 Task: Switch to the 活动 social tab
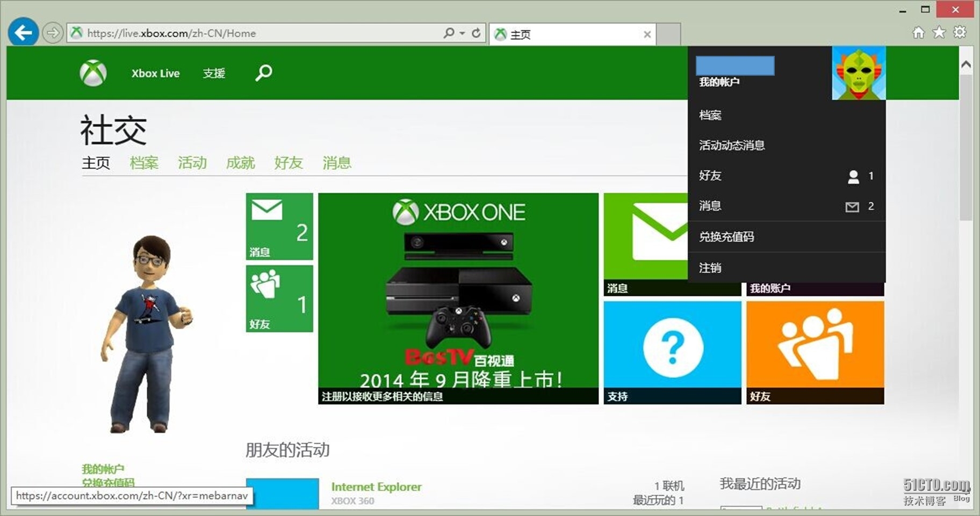click(x=192, y=163)
